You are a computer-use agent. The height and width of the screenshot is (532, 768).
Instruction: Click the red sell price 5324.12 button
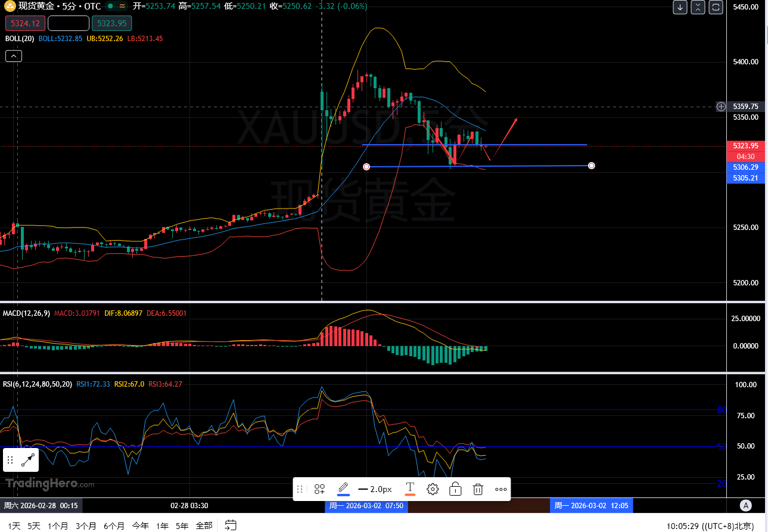tap(25, 23)
